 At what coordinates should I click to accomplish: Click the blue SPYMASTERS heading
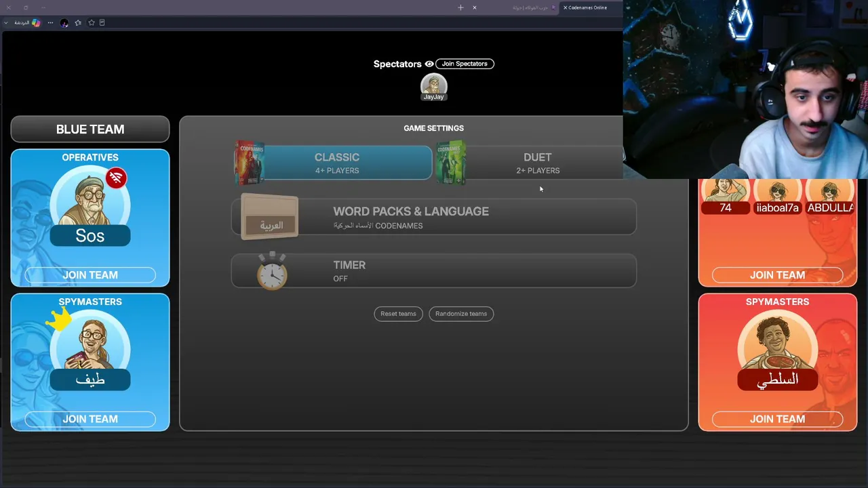click(90, 302)
